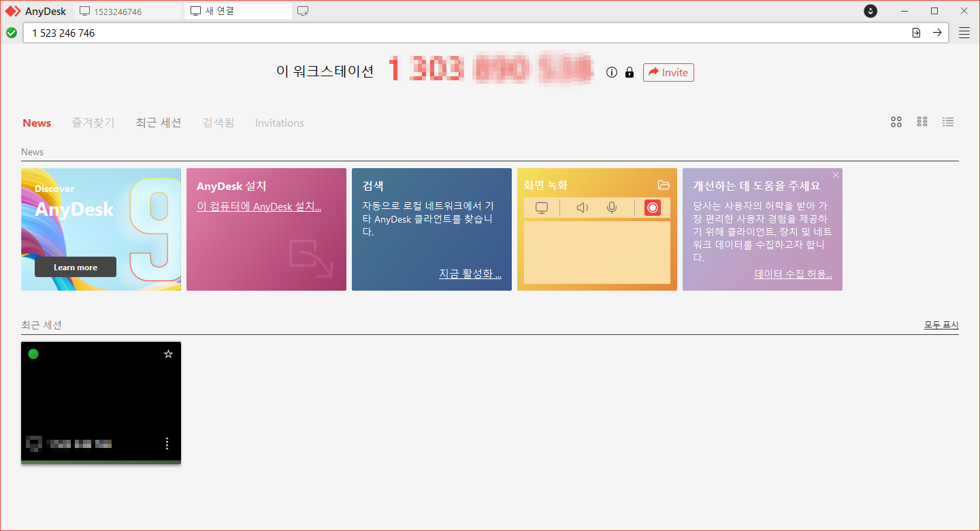Screen dimensions: 980x531
Task: Star the recent session as favorite
Action: coord(168,353)
